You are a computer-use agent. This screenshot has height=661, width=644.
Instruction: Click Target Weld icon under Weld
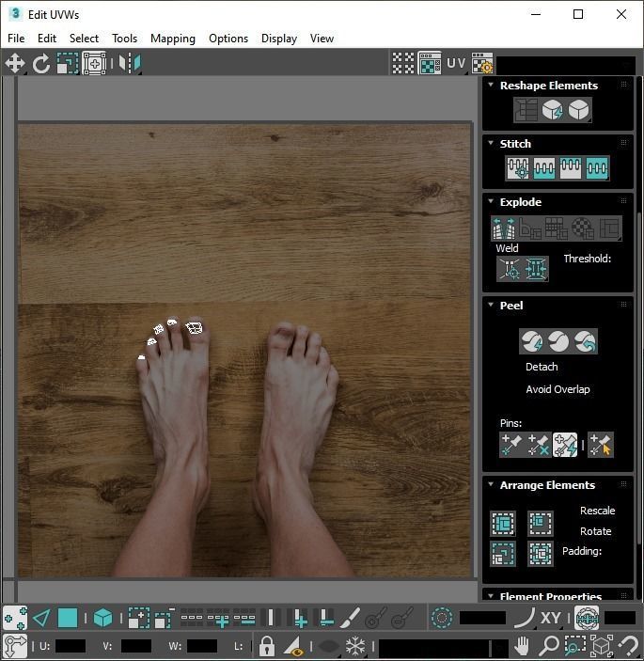[x=510, y=269]
